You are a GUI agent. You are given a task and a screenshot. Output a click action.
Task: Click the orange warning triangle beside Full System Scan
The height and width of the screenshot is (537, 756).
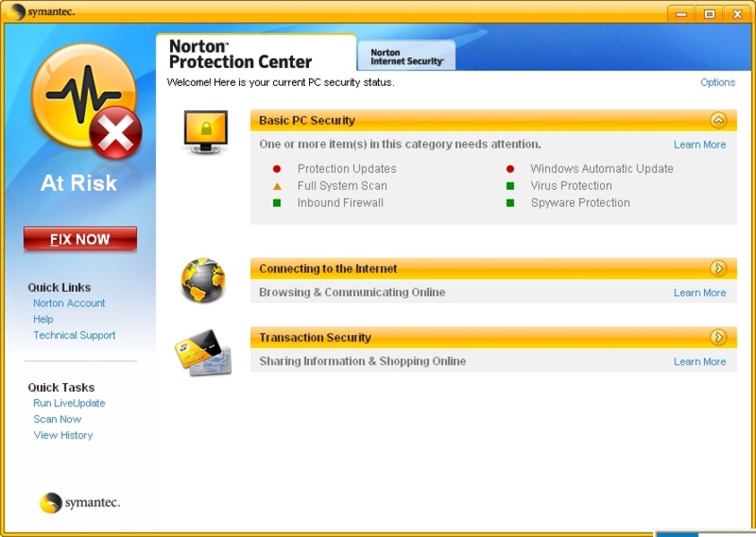pyautogui.click(x=278, y=186)
